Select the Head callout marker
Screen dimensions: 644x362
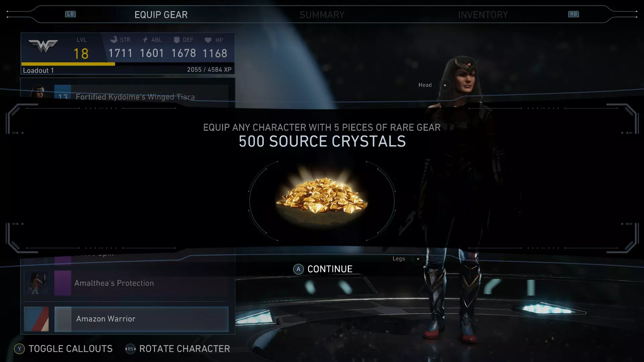445,85
